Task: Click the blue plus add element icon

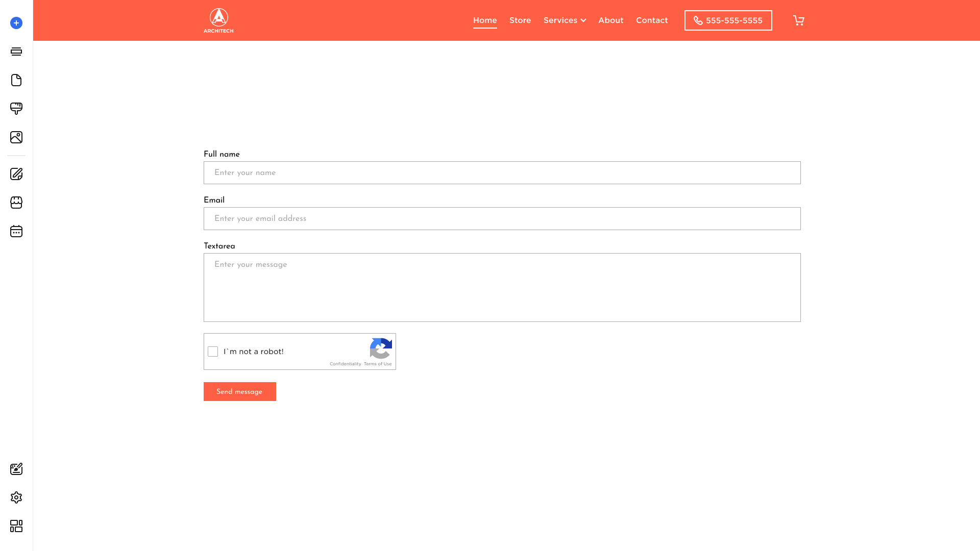Action: [x=16, y=23]
